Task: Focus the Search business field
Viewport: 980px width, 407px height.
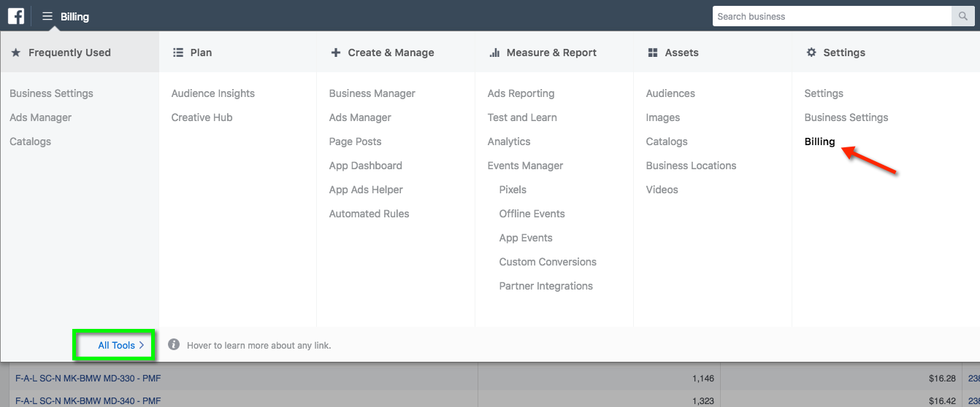Action: coord(832,16)
